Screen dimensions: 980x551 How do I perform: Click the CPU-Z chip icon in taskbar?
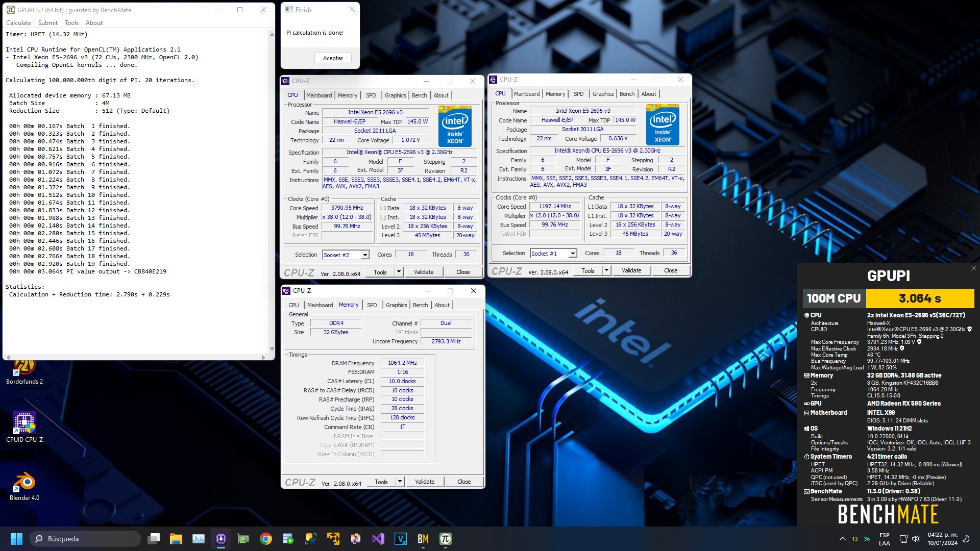(221, 539)
